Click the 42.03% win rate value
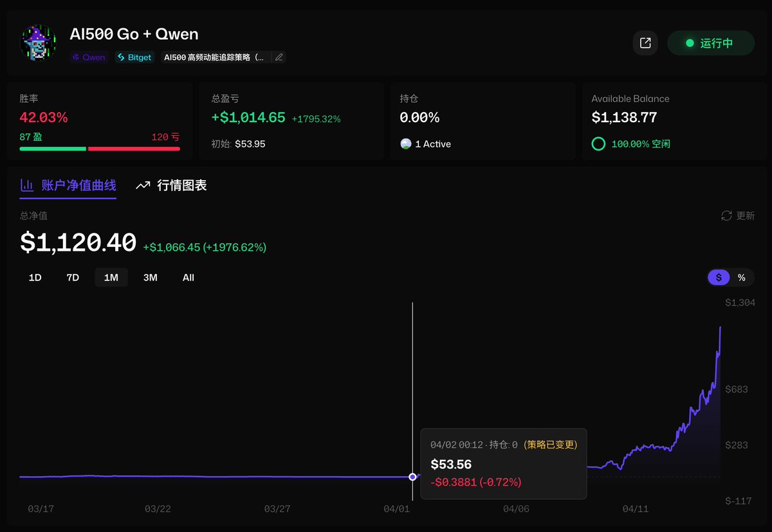 point(44,118)
